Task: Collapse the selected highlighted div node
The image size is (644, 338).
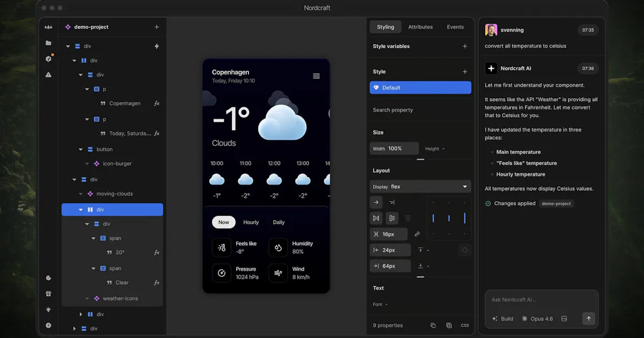Action: (81, 209)
